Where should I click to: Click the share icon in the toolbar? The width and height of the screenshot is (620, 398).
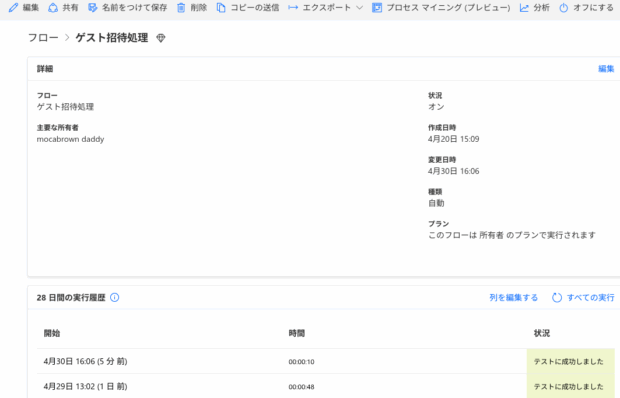53,8
